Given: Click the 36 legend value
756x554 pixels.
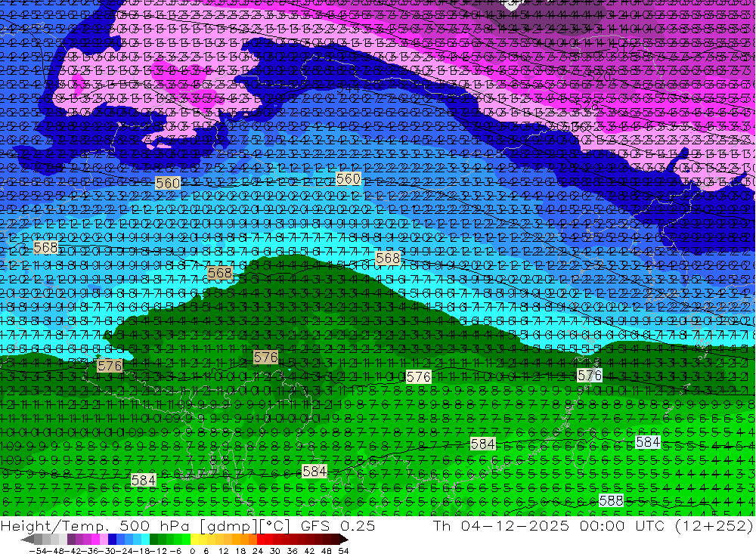Looking at the screenshot, I should click(292, 551).
